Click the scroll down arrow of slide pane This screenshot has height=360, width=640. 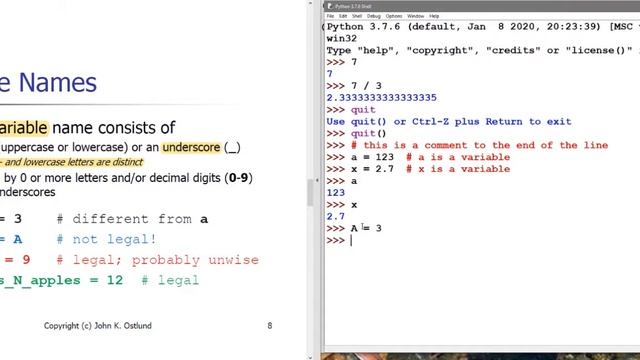[310, 357]
